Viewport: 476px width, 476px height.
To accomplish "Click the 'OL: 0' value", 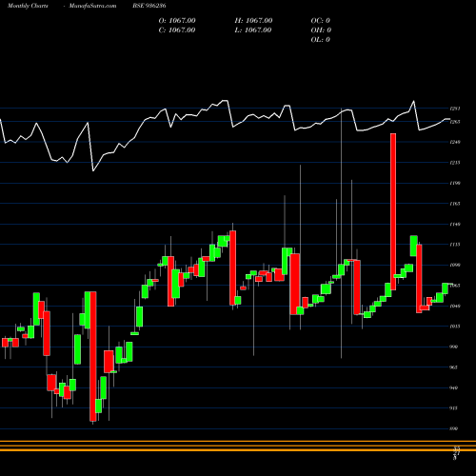I will point(321,40).
